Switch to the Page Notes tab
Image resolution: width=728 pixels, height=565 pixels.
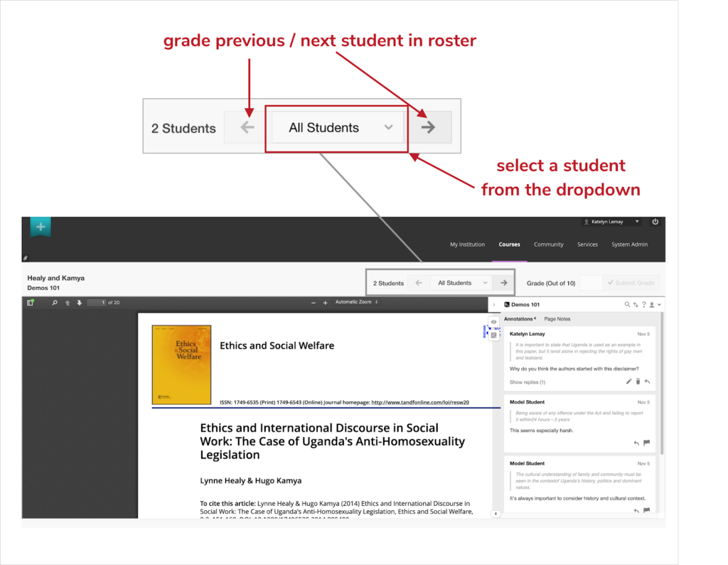pos(557,318)
